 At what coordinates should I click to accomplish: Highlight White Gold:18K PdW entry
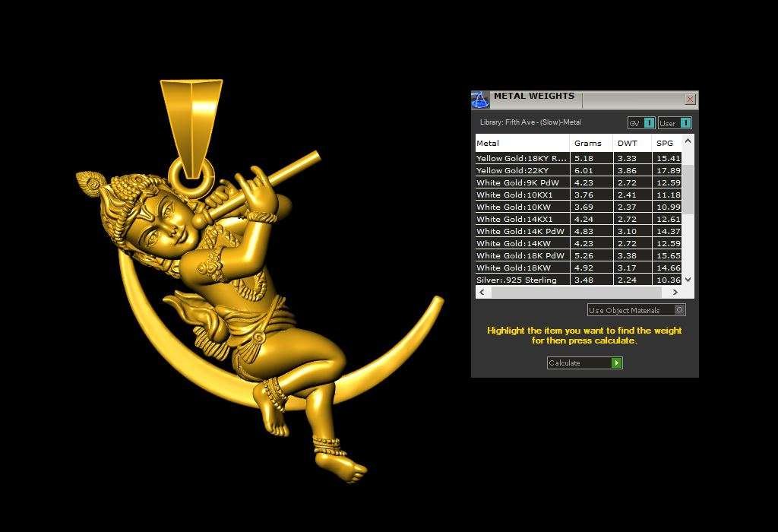pyautogui.click(x=520, y=256)
